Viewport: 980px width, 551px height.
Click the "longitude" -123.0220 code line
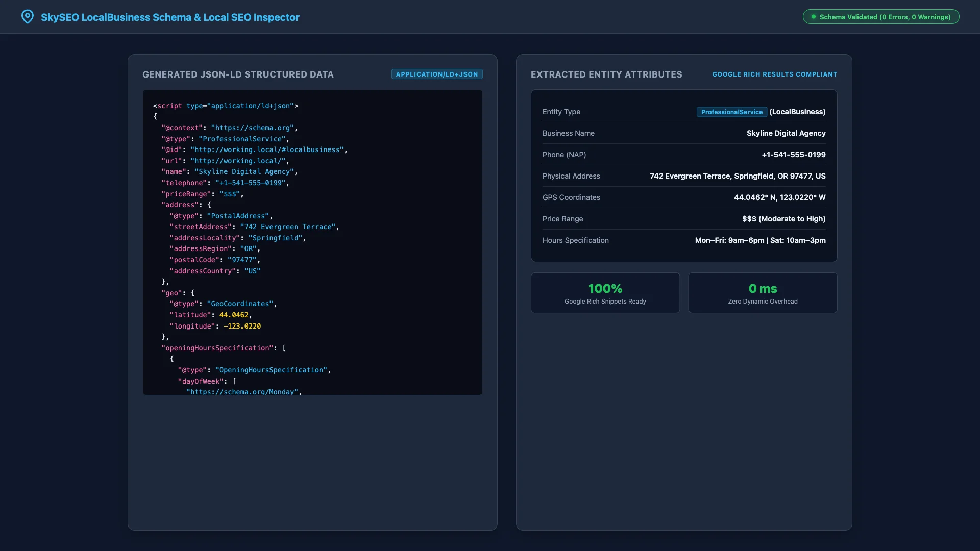tap(215, 326)
